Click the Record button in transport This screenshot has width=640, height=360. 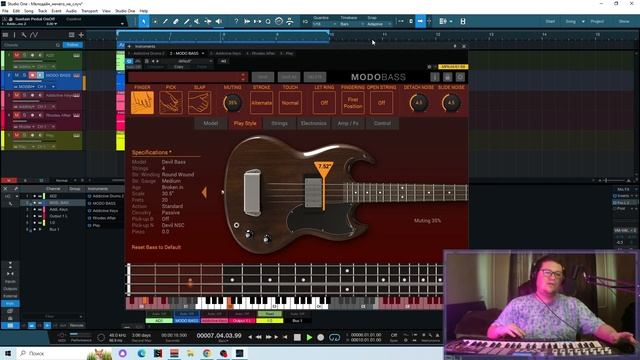[x=321, y=337]
